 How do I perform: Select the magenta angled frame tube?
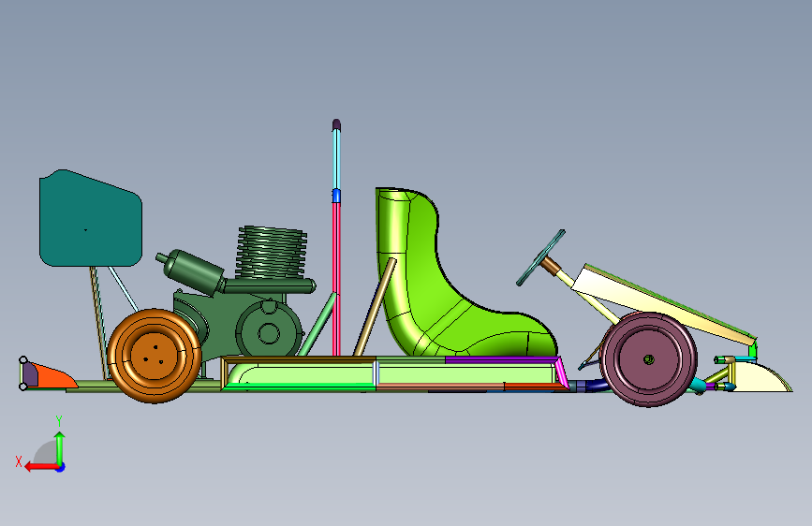[561, 372]
